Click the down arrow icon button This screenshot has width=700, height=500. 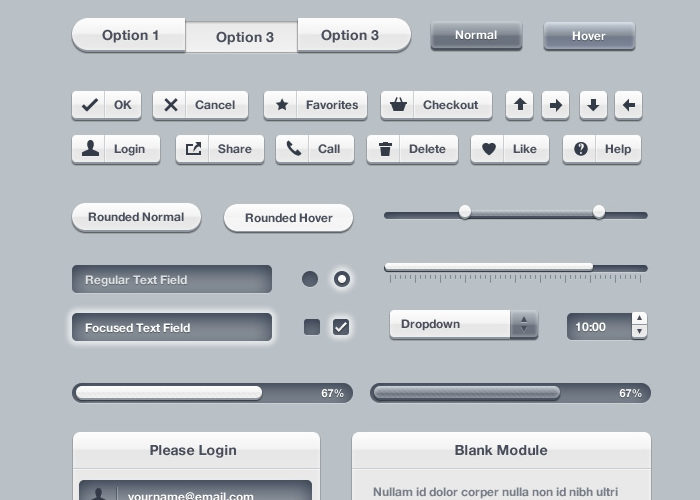pos(593,105)
